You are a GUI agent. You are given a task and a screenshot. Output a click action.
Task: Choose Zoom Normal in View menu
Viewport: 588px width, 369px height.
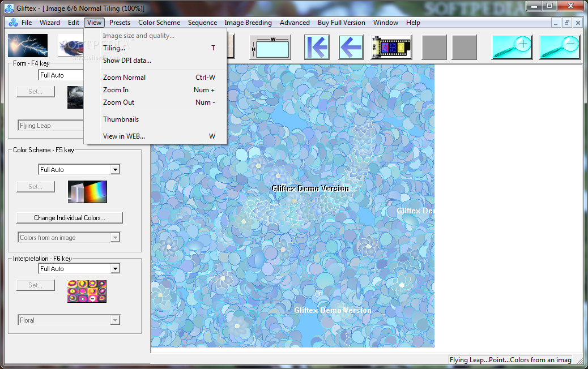click(x=155, y=78)
